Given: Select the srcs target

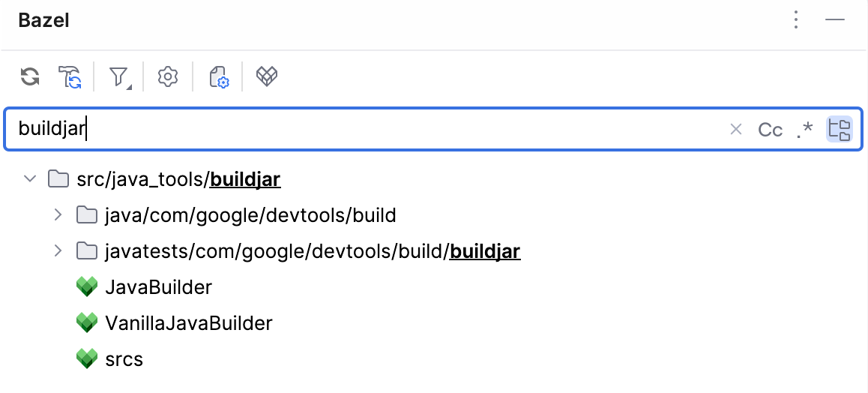Looking at the screenshot, I should pyautogui.click(x=124, y=359).
